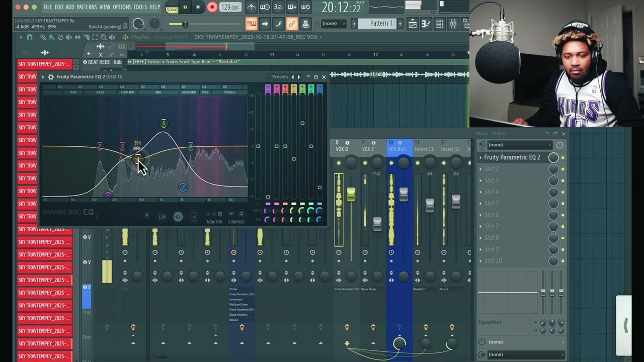Adjust the main volume slider in toolbar
The width and height of the screenshot is (644, 362).
click(x=184, y=24)
